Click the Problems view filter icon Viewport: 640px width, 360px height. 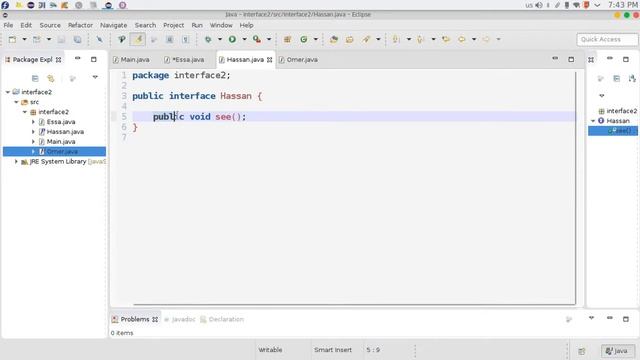pyautogui.click(x=569, y=319)
